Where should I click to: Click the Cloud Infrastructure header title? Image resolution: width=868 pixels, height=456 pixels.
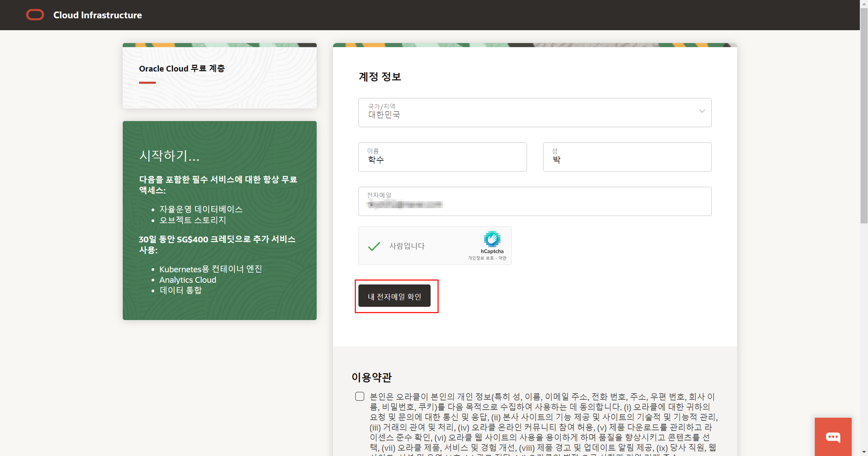point(98,15)
